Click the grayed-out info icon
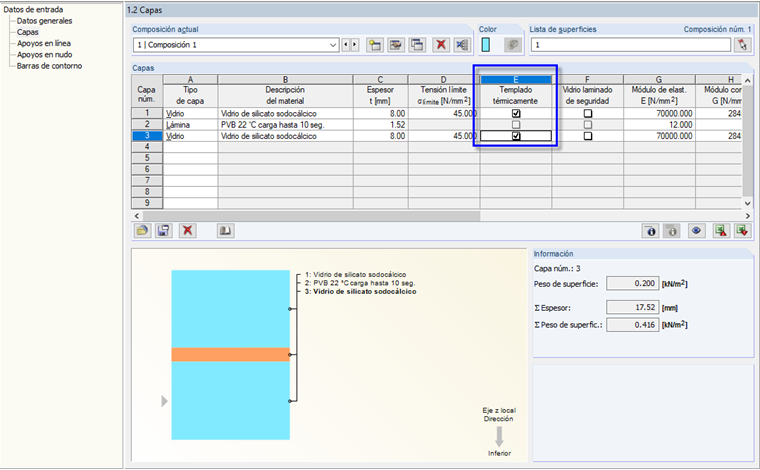The height and width of the screenshot is (470, 760). [672, 231]
